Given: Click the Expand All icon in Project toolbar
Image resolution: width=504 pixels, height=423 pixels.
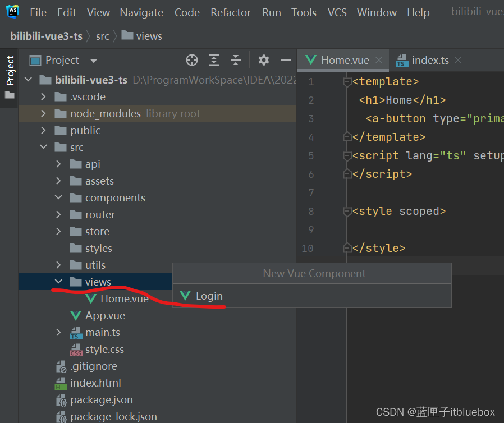Looking at the screenshot, I should click(x=214, y=60).
